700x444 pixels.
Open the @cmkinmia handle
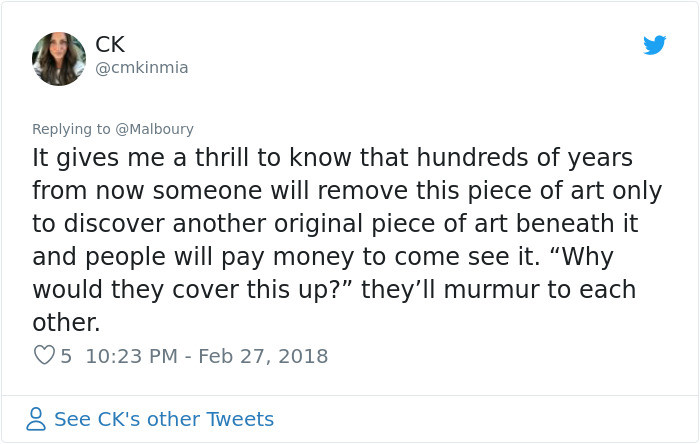141,68
